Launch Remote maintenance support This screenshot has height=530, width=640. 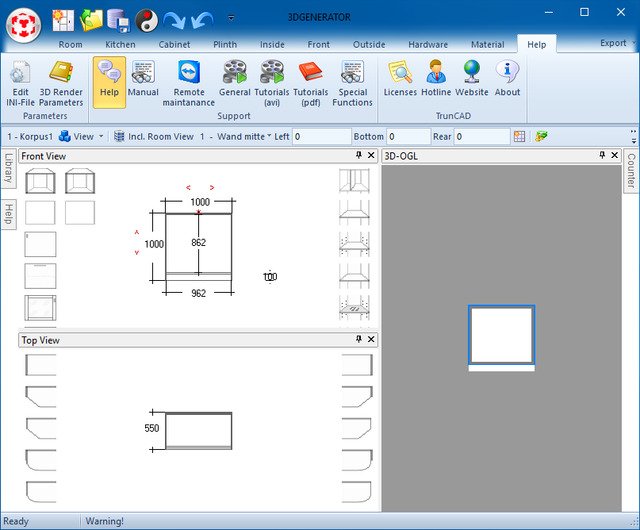click(x=188, y=81)
